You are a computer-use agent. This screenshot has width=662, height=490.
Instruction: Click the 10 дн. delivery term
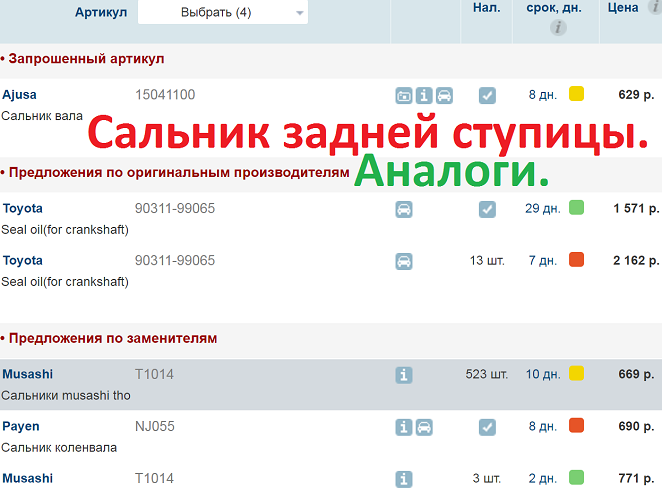543,374
